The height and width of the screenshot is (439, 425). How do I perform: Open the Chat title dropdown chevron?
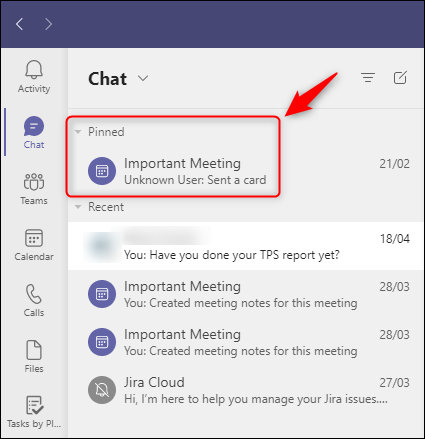[143, 78]
